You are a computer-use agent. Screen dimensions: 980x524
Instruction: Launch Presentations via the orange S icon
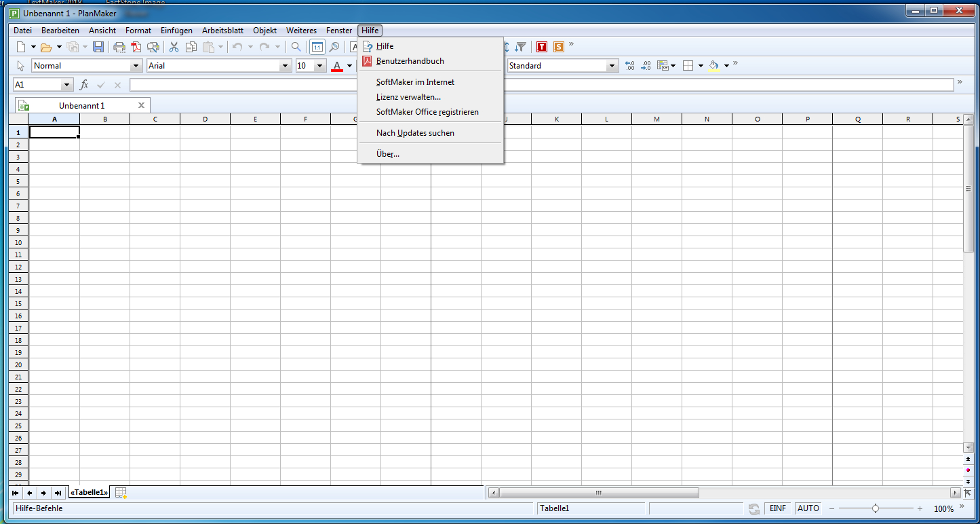point(559,47)
